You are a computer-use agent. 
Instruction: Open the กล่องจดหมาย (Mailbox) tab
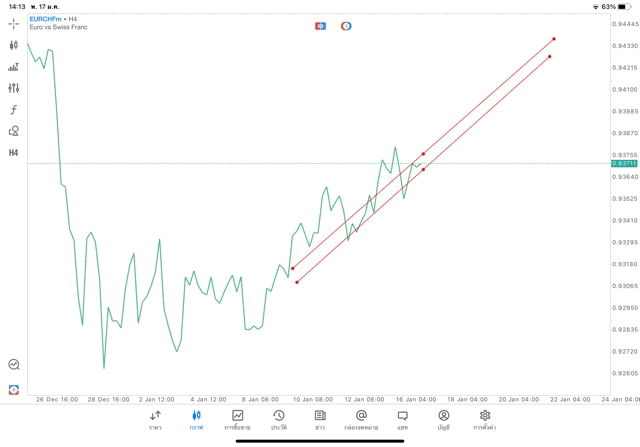361,419
